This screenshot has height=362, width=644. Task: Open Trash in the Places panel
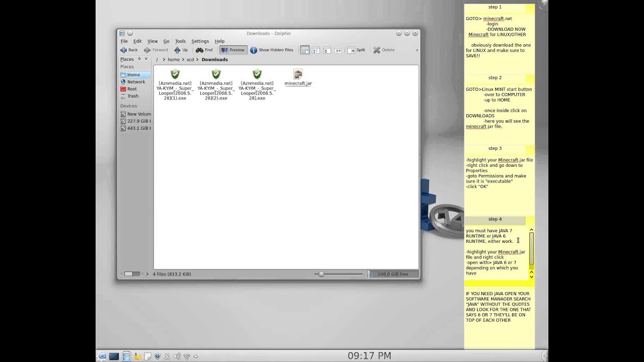pos(135,96)
